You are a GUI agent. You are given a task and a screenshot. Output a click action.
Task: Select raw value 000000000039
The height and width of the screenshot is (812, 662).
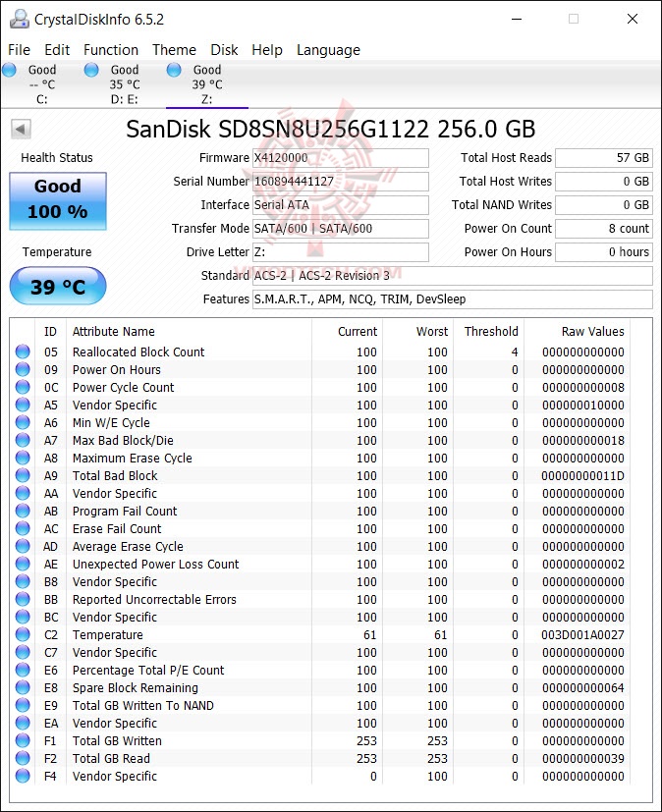(x=583, y=758)
